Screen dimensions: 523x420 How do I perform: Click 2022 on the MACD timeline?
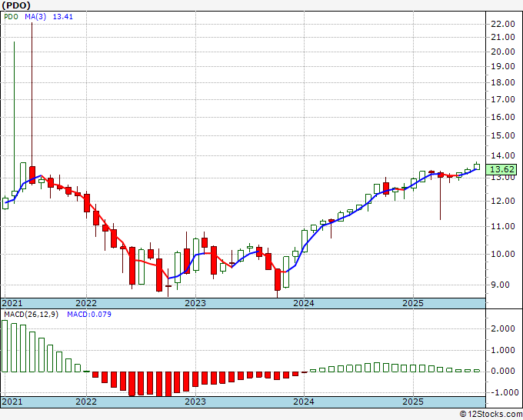point(86,402)
